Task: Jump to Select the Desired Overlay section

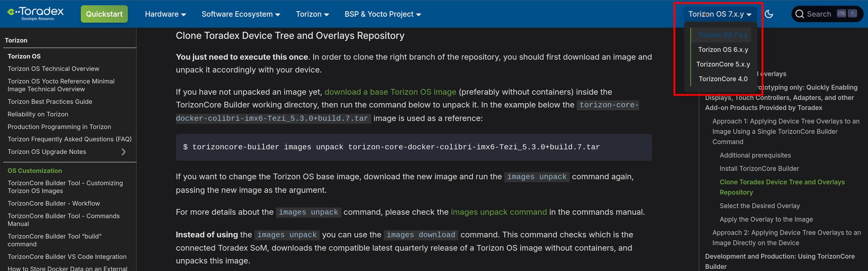Action: (x=759, y=206)
